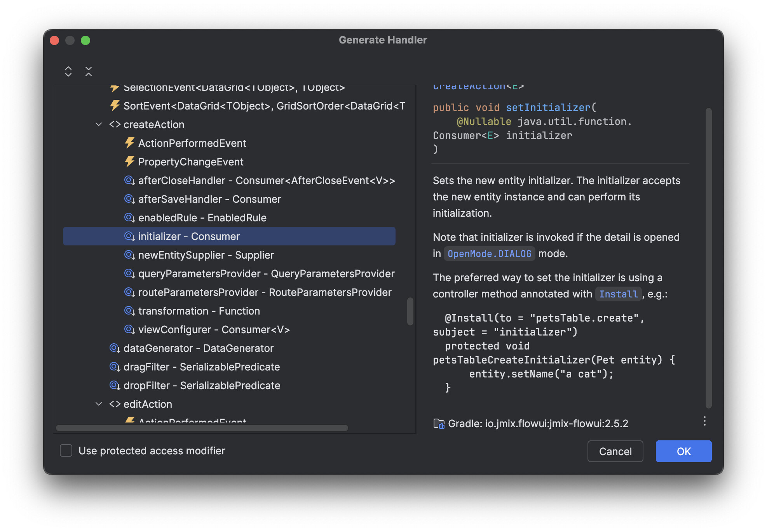The height and width of the screenshot is (532, 767).
Task: Click the Gradle library icon in documentation footer
Action: (439, 424)
